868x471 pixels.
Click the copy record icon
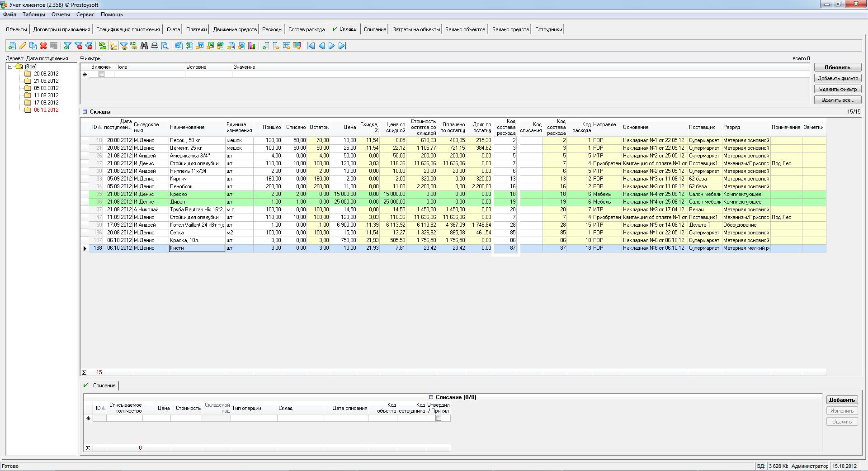click(33, 46)
